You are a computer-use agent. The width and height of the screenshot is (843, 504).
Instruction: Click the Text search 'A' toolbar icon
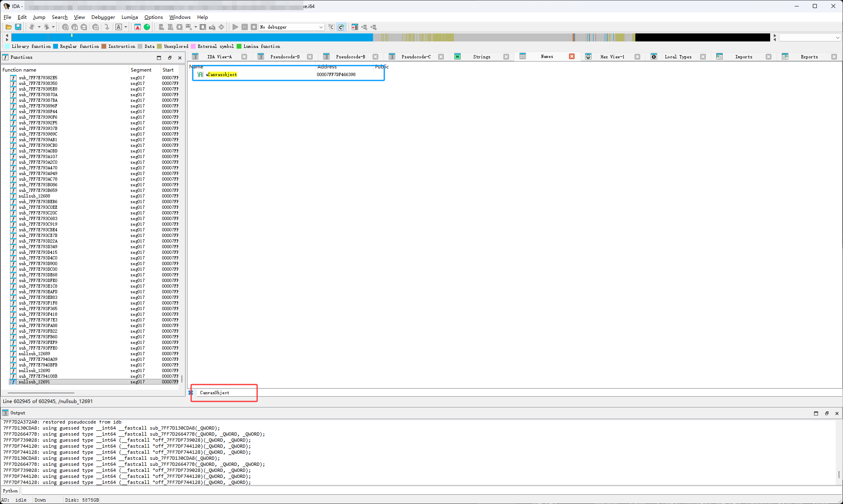coord(119,27)
